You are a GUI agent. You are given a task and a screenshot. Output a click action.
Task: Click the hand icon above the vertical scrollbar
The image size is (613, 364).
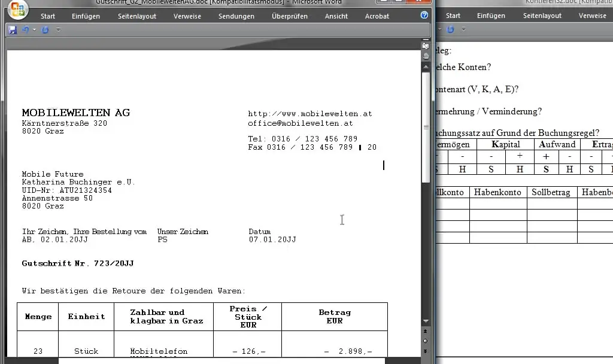(x=426, y=56)
